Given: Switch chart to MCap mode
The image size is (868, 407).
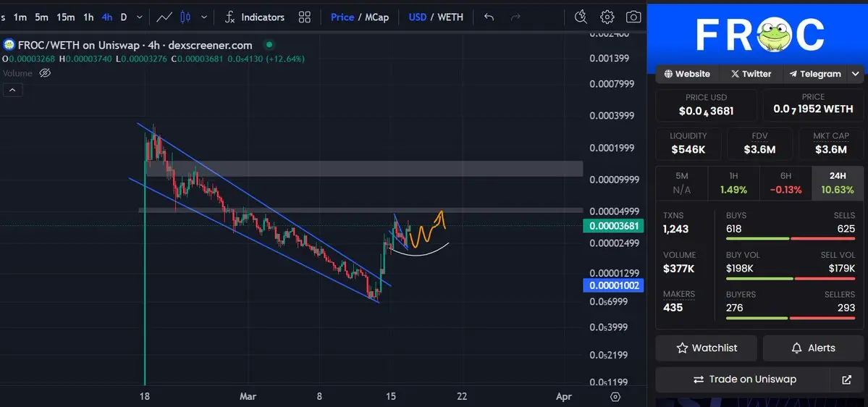Looking at the screenshot, I should (377, 17).
